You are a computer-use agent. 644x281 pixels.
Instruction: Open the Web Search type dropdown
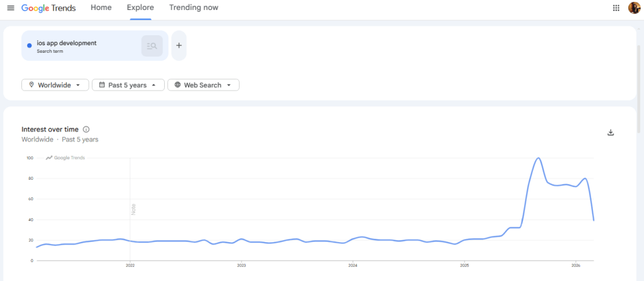[x=203, y=85]
